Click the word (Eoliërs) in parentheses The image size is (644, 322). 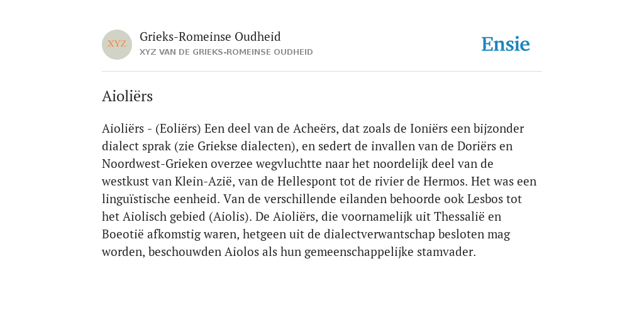click(x=178, y=129)
